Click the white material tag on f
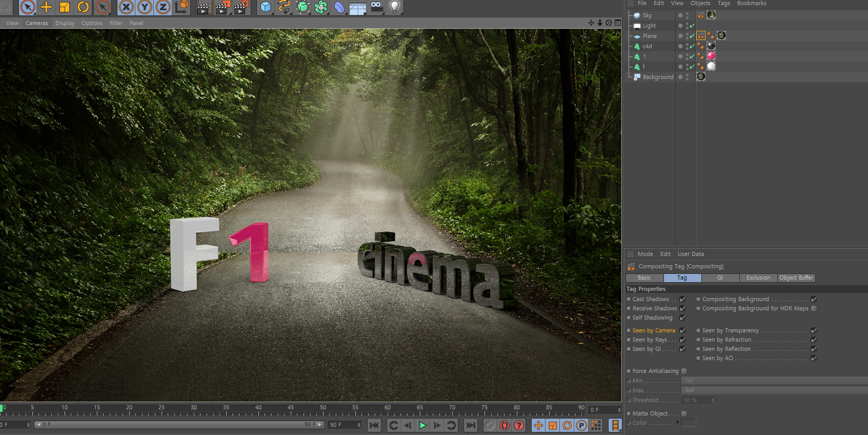Screen dimensions: 868x435 (x=711, y=66)
